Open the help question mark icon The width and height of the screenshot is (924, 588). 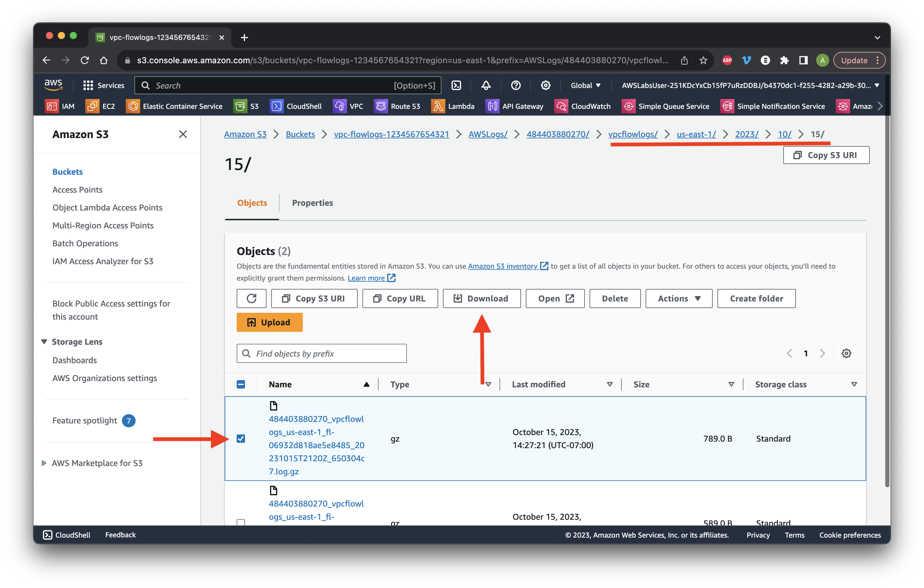pyautogui.click(x=516, y=85)
